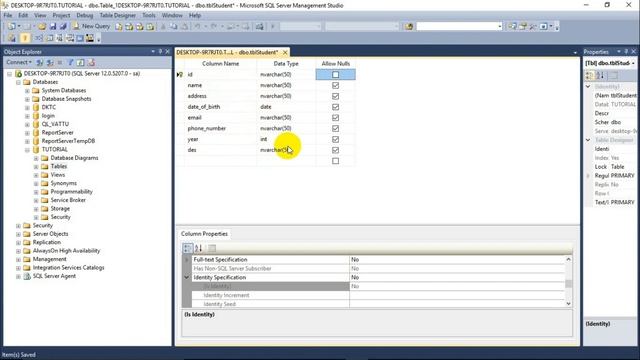The height and width of the screenshot is (360, 640).
Task: Click the Object Explorer Filter icon
Action: (70, 62)
